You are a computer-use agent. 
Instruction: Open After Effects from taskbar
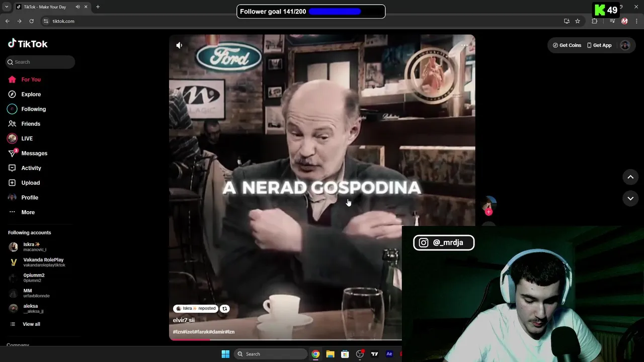pos(389,354)
